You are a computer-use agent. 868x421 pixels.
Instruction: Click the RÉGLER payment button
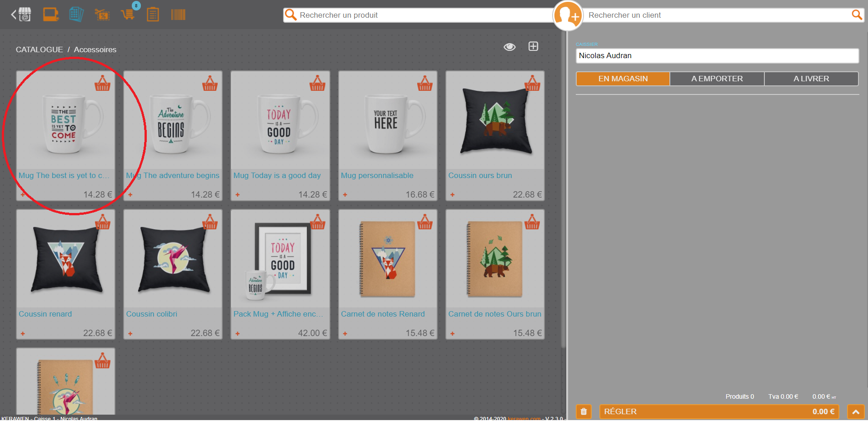pyautogui.click(x=719, y=412)
